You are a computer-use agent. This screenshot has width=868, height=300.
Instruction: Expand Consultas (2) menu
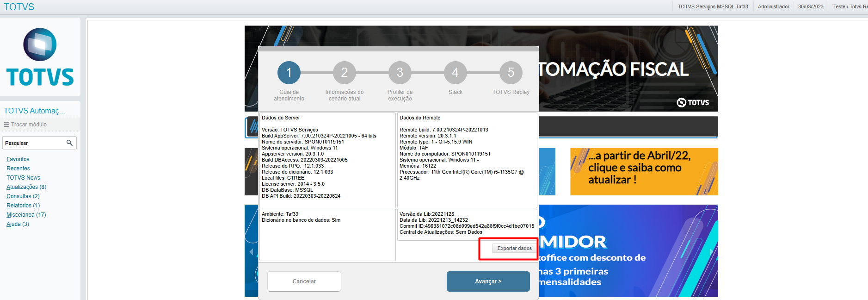coord(23,196)
